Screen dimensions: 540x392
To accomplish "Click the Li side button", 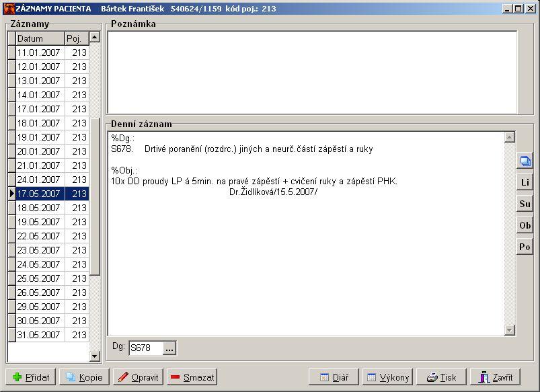I will [x=525, y=182].
